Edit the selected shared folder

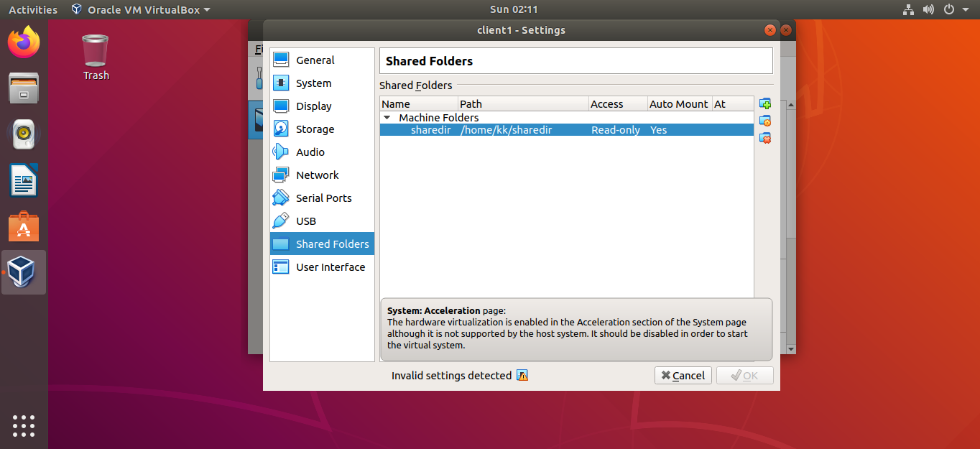(764, 121)
